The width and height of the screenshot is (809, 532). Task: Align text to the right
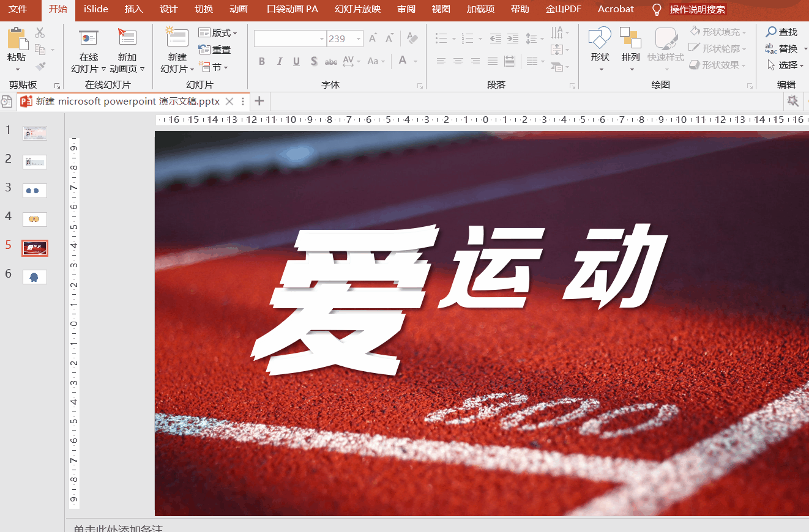coord(475,61)
